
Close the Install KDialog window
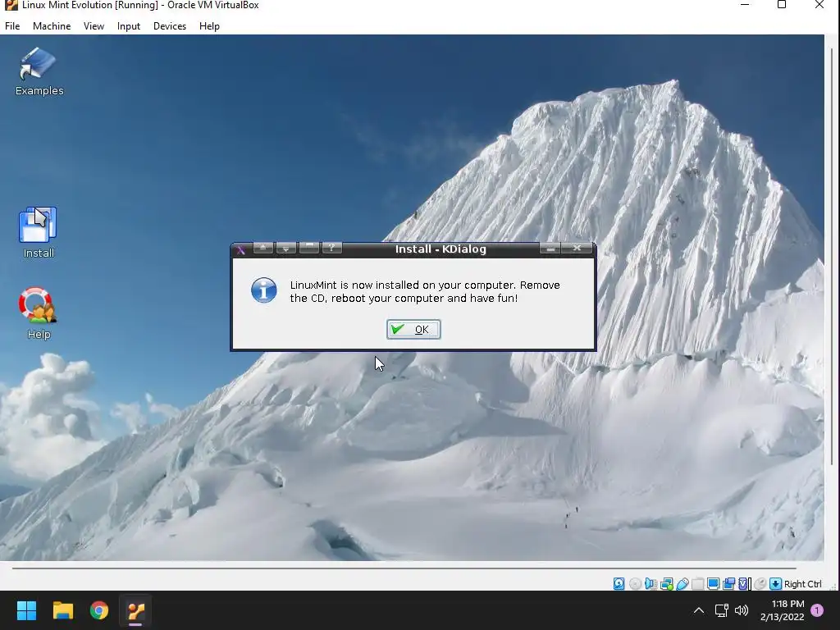(x=577, y=248)
